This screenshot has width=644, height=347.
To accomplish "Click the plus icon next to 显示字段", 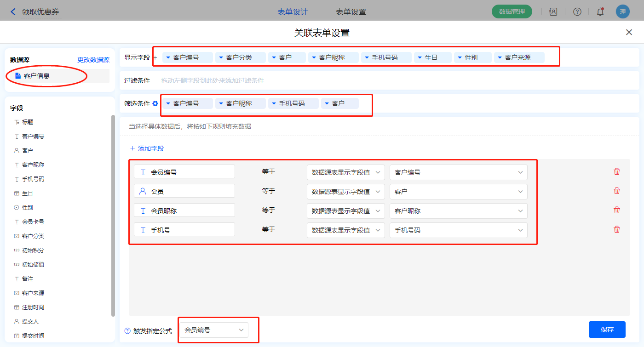I will 155,58.
